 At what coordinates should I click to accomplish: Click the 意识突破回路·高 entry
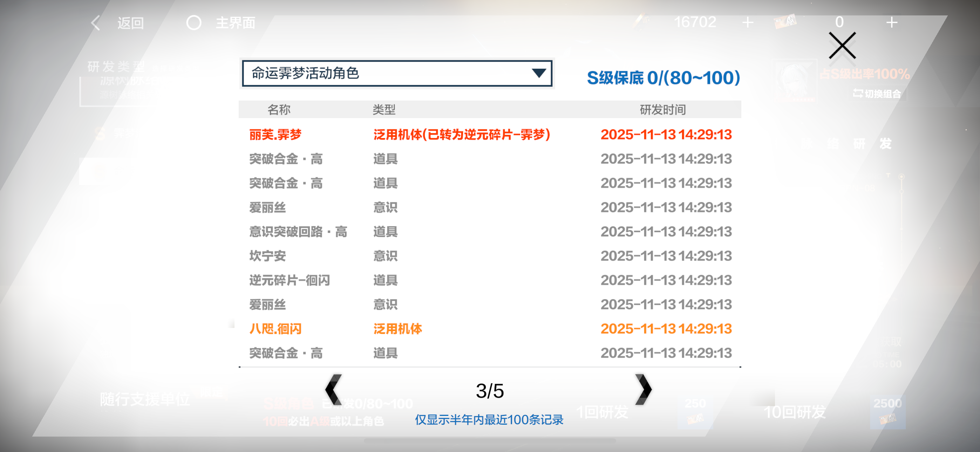tap(298, 231)
